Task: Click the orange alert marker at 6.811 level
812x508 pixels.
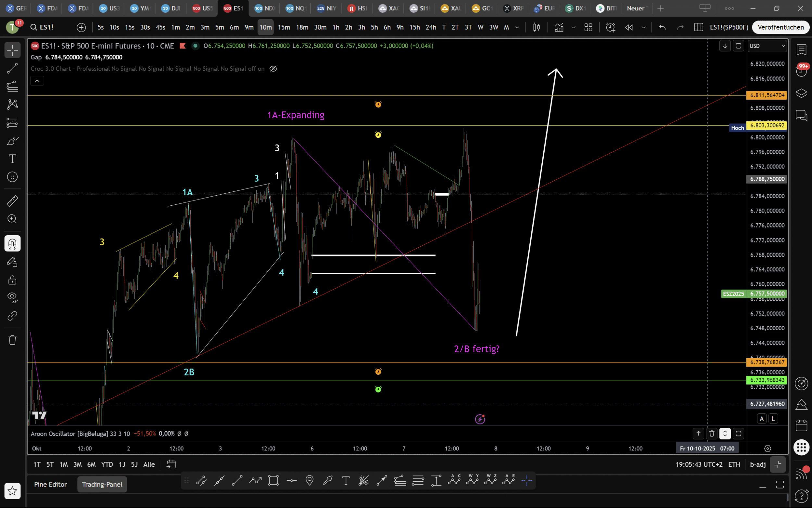Action: (378, 104)
